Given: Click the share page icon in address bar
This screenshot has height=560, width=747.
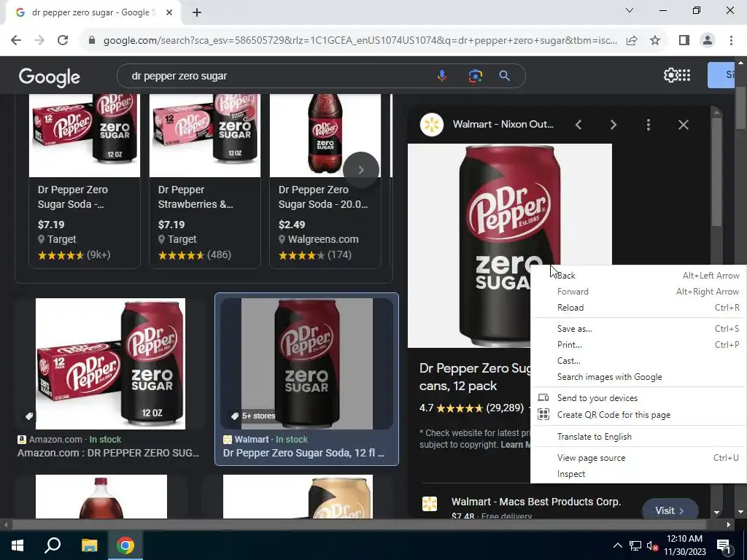Looking at the screenshot, I should [632, 41].
